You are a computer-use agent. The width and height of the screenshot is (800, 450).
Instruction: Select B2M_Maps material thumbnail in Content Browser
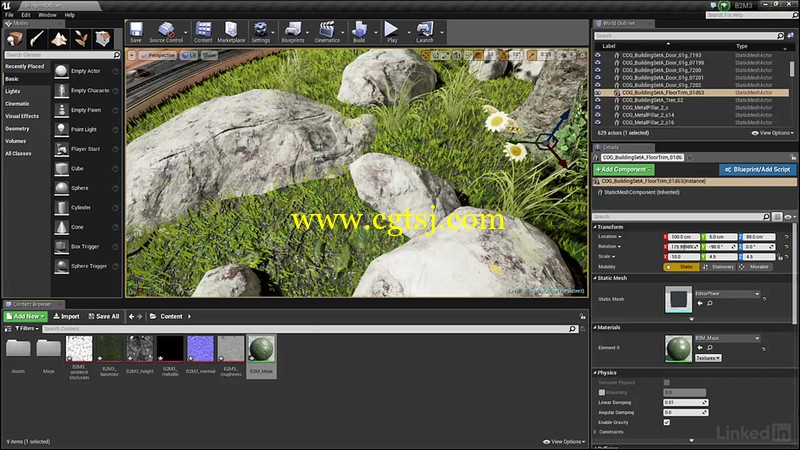point(261,348)
